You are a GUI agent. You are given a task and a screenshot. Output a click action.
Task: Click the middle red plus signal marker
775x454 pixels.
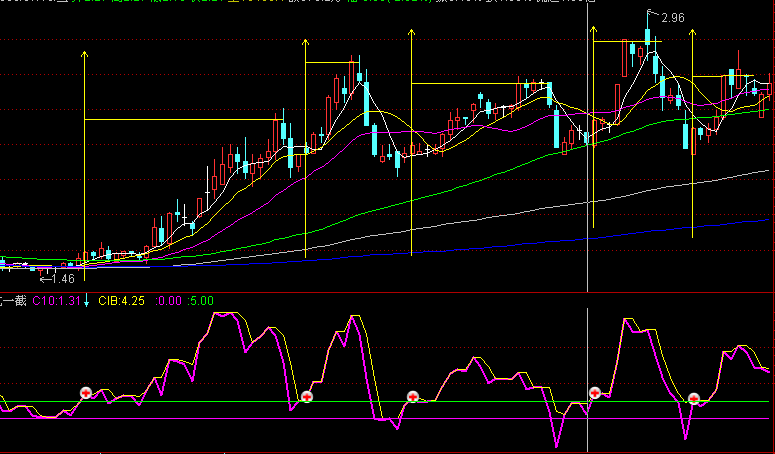click(412, 397)
